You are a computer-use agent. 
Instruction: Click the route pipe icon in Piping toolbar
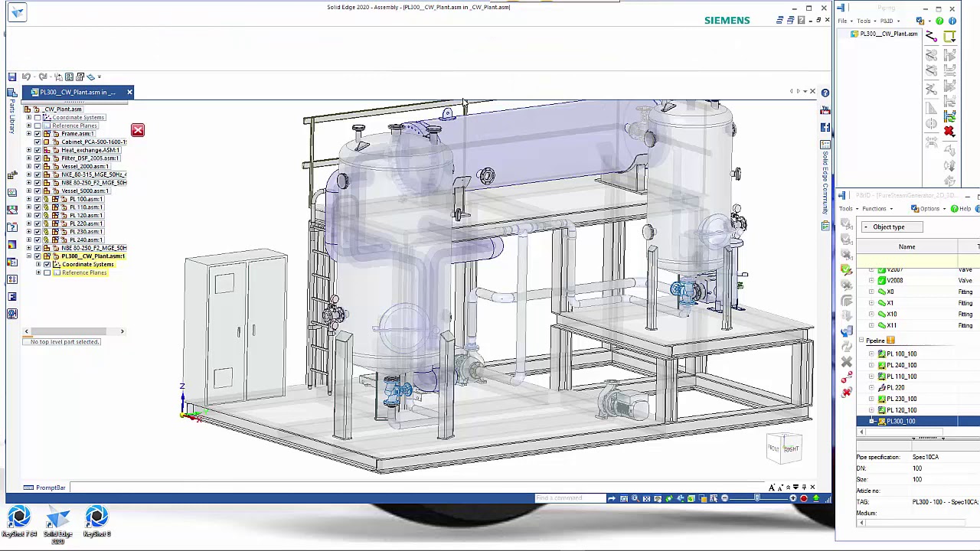930,36
